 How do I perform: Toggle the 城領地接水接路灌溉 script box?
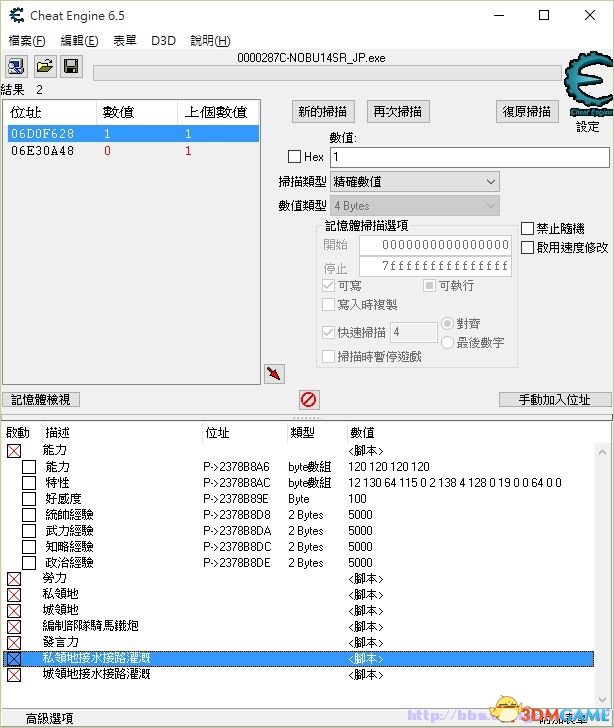[14, 675]
